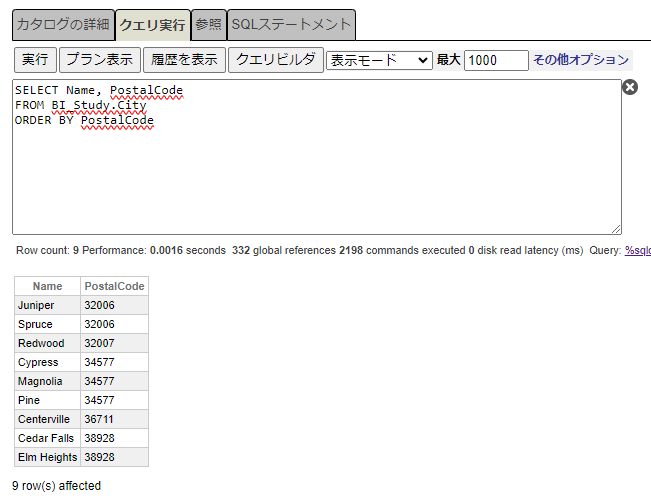Open the 参照 tab
The width and height of the screenshot is (651, 500).
coord(208,24)
